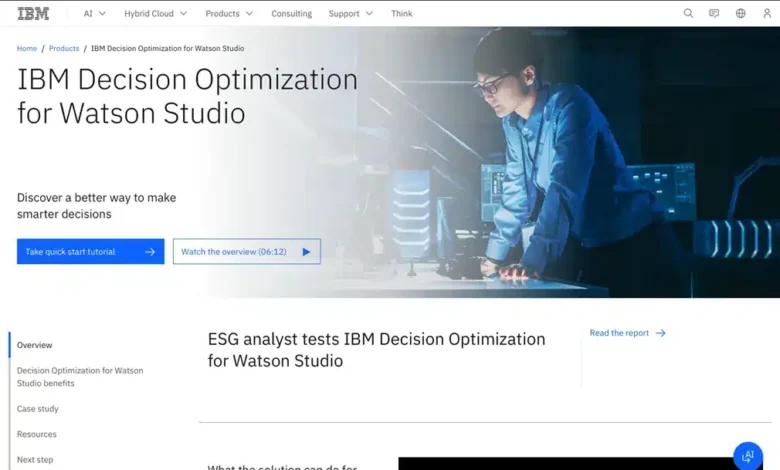The height and width of the screenshot is (470, 780).
Task: Open the chat icon in header
Action: click(x=714, y=13)
